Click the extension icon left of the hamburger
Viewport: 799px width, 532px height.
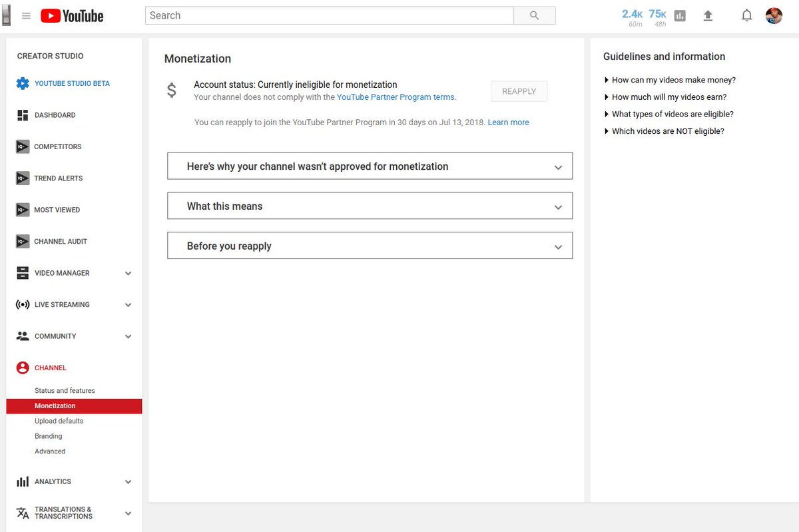[6, 16]
